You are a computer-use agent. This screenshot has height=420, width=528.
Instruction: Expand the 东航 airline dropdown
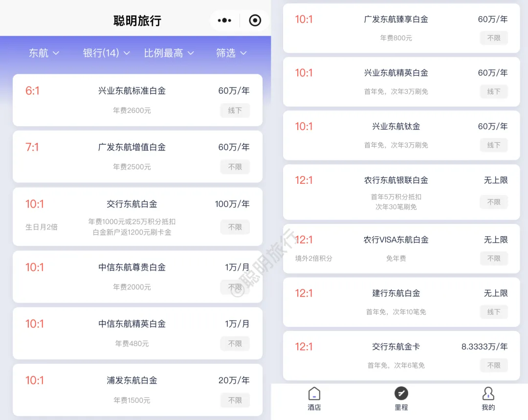point(44,53)
